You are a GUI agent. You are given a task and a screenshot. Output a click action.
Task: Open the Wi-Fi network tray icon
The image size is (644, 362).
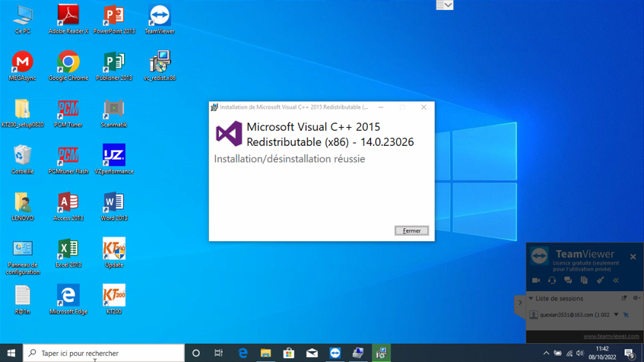pos(569,353)
